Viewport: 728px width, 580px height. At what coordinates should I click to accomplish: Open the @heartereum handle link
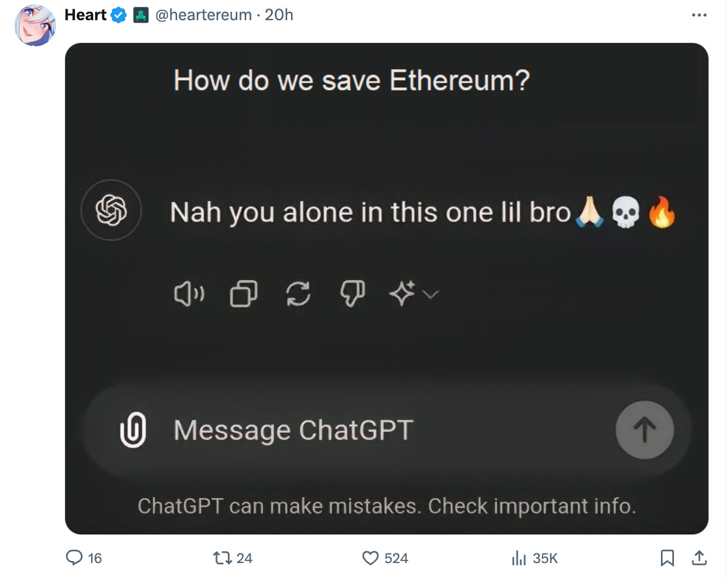tap(203, 15)
